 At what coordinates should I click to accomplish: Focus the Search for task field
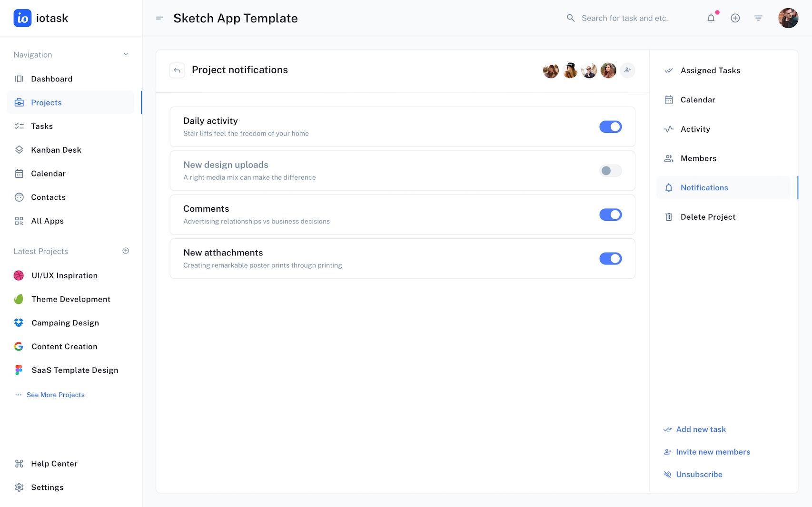[624, 18]
